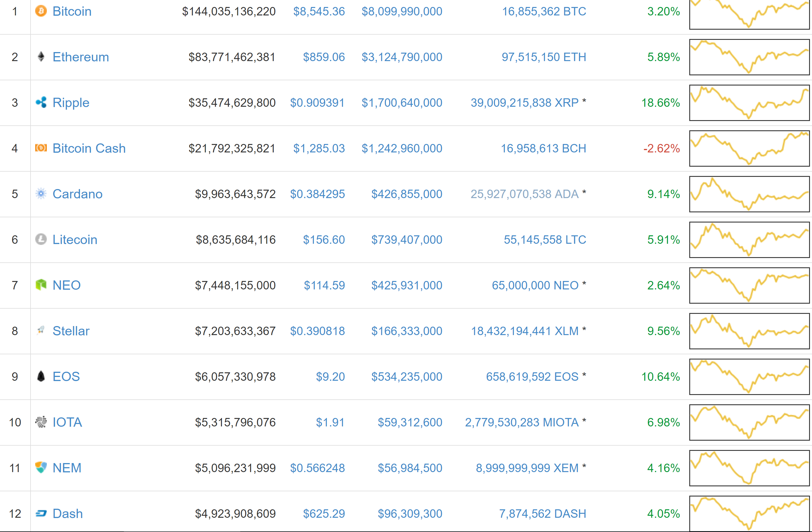812x532 pixels.
Task: Click Ethereum price $859.06
Action: point(324,57)
